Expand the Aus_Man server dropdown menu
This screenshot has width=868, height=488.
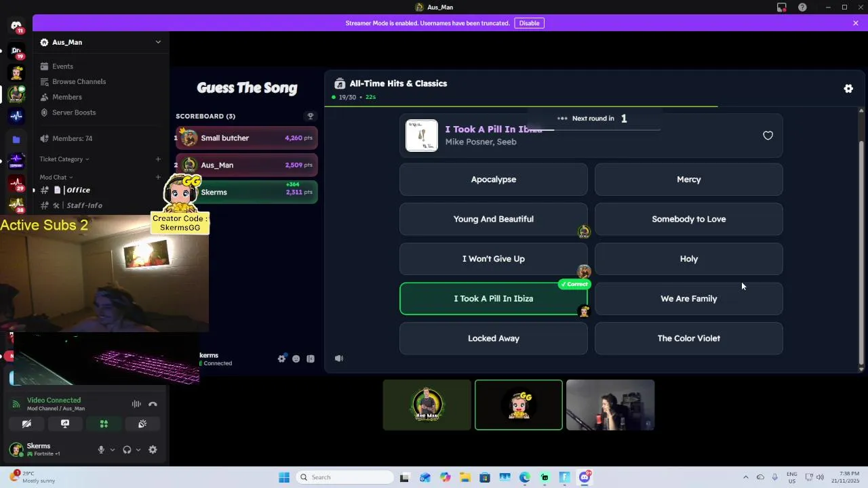[x=158, y=42]
